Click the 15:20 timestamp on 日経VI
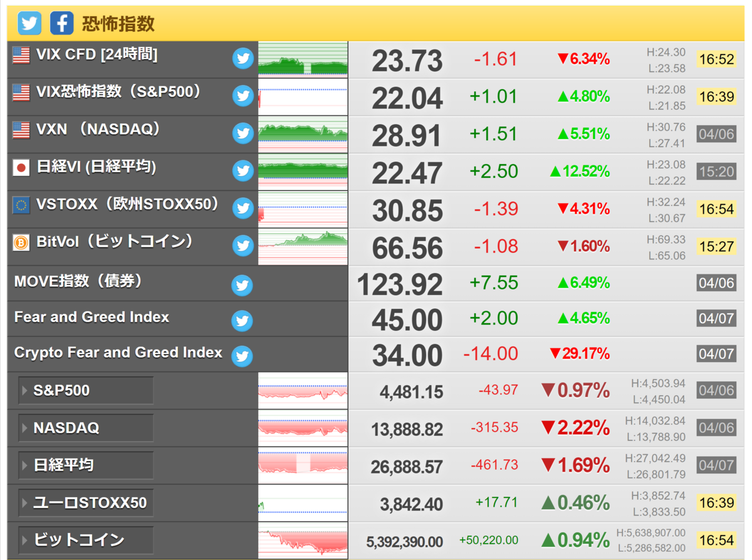This screenshot has height=560, width=752. (716, 171)
